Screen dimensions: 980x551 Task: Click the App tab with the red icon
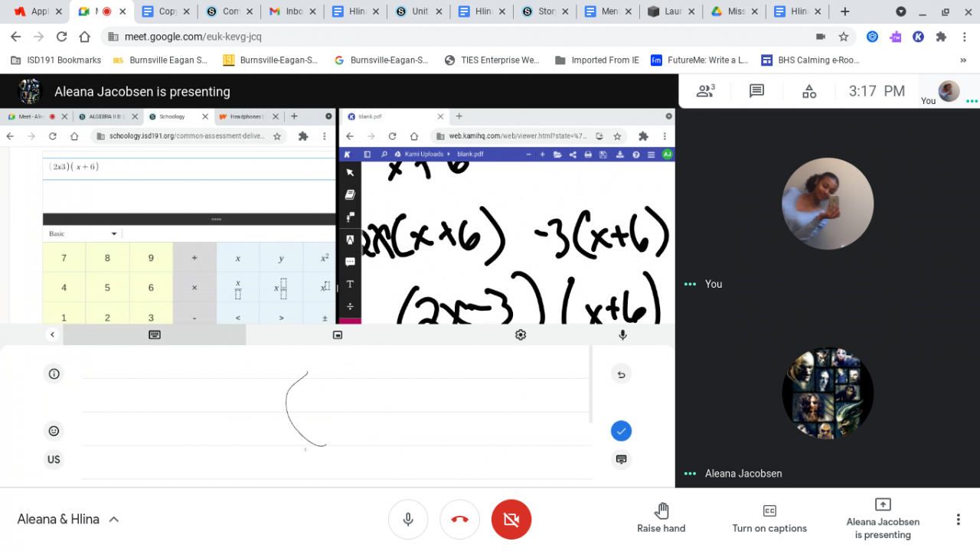37,11
